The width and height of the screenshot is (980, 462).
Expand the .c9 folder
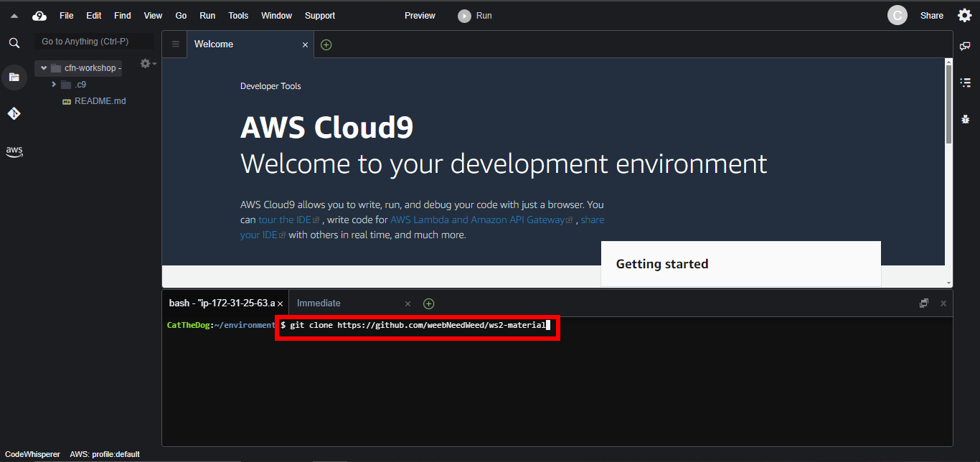click(x=54, y=85)
